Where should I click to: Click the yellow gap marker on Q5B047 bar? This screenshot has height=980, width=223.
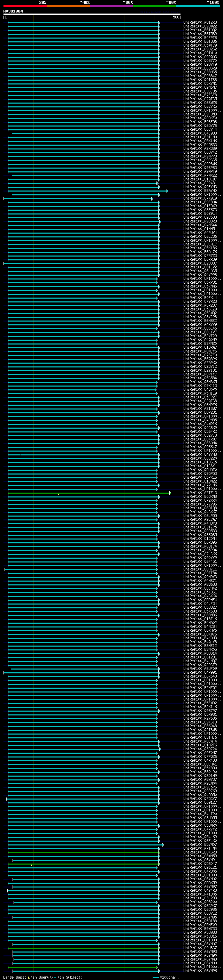coord(31,865)
